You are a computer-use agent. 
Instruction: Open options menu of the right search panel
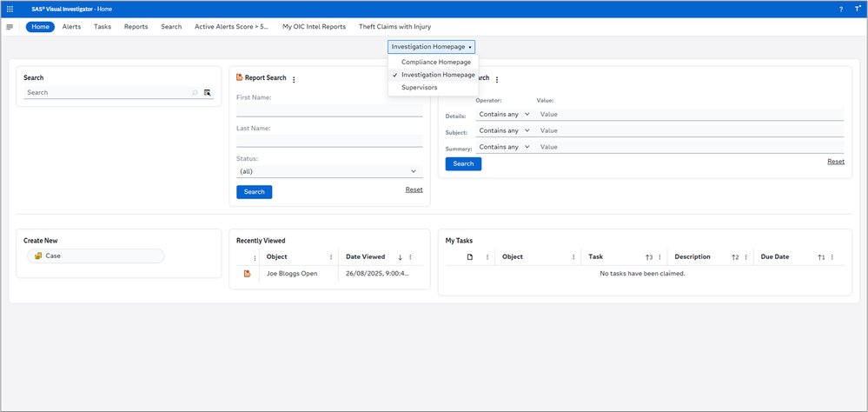click(496, 80)
